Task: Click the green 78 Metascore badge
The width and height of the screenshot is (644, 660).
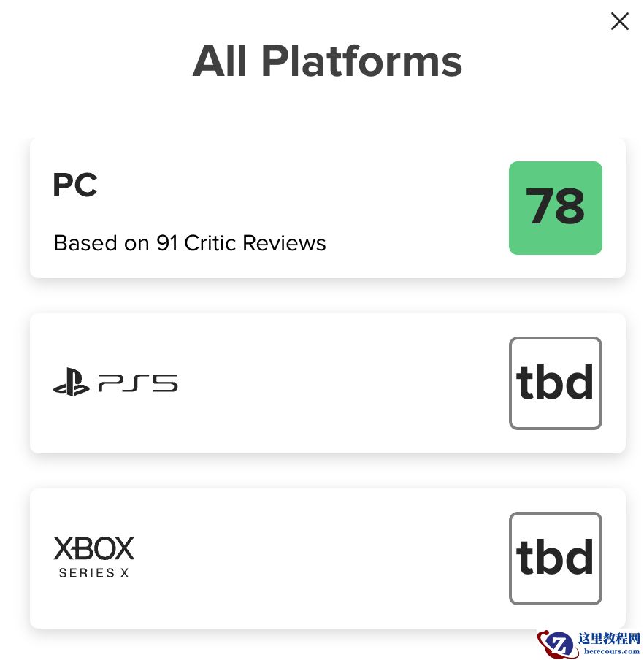Action: coord(555,208)
